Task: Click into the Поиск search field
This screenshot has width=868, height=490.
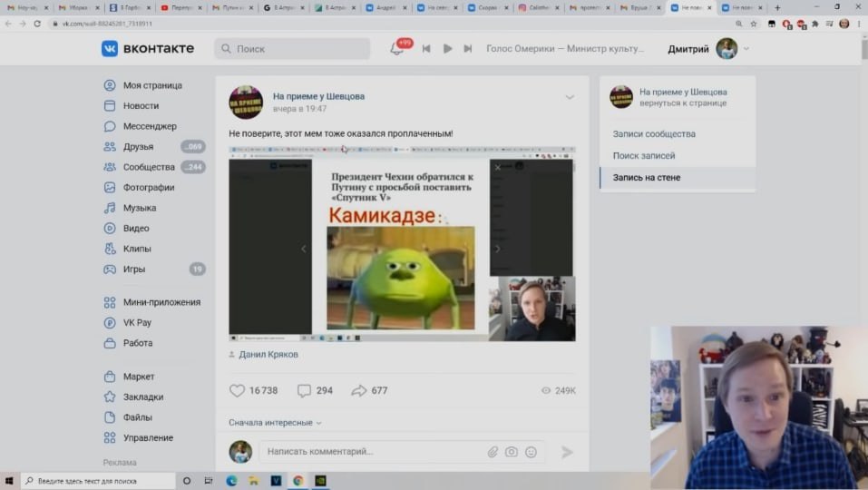Action: tap(292, 49)
